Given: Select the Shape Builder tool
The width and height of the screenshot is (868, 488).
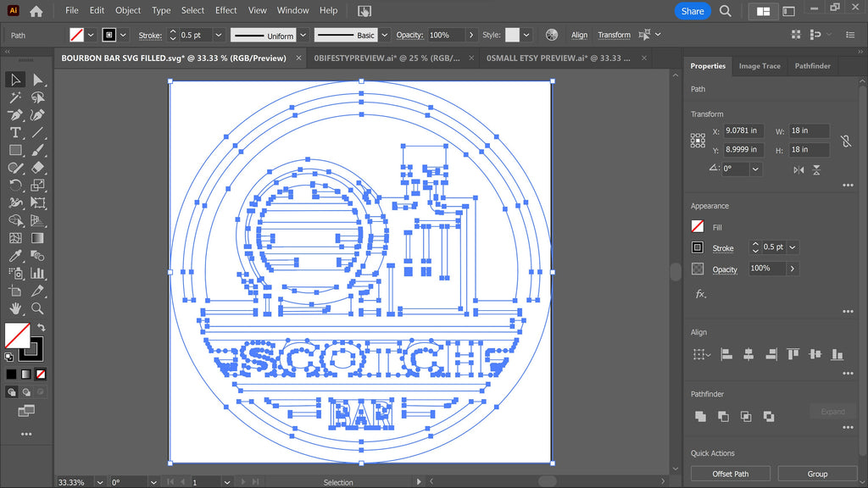Looking at the screenshot, I should click(x=15, y=220).
